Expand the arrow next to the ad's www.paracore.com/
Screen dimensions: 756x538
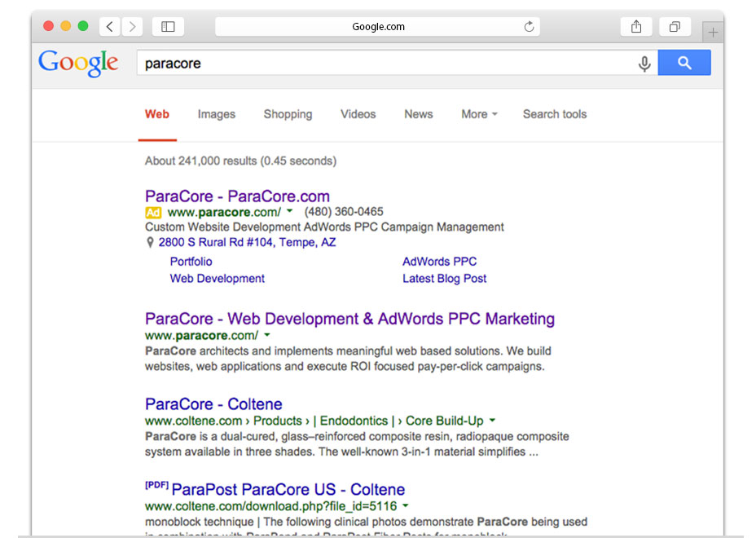point(290,211)
